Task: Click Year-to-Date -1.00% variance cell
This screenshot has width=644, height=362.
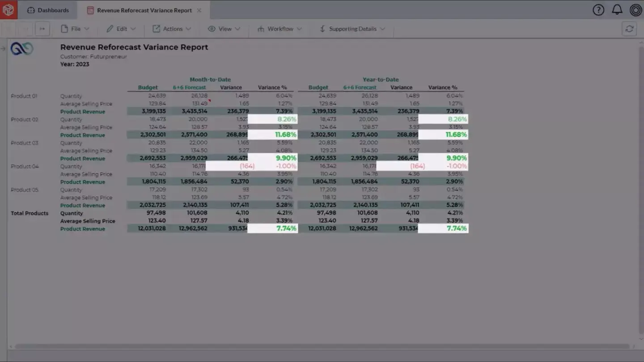Action: pos(445,166)
